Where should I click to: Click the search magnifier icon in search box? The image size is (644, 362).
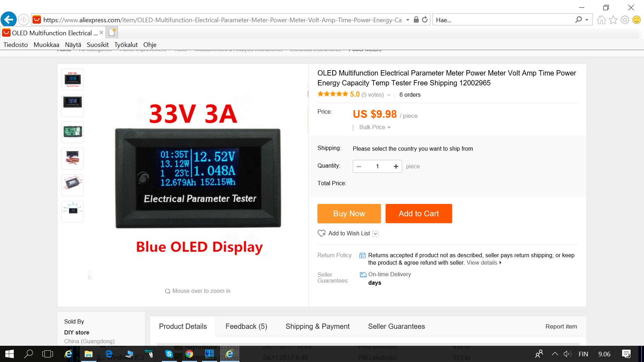578,20
